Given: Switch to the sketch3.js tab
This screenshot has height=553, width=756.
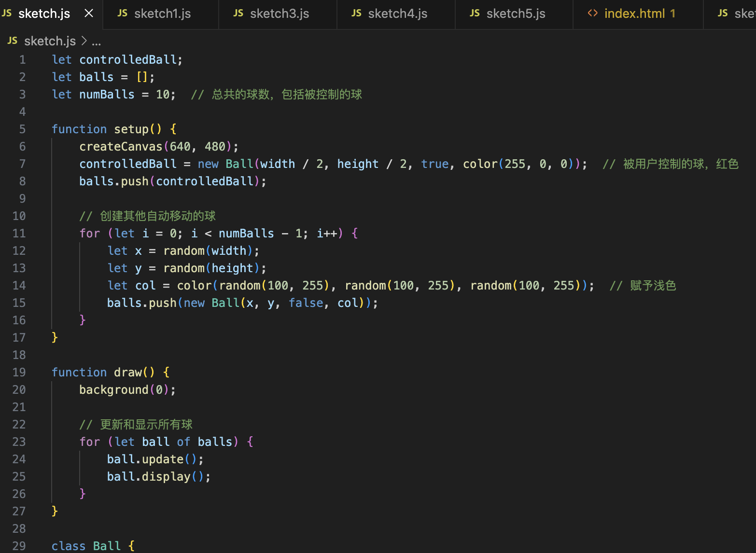Looking at the screenshot, I should 279,13.
